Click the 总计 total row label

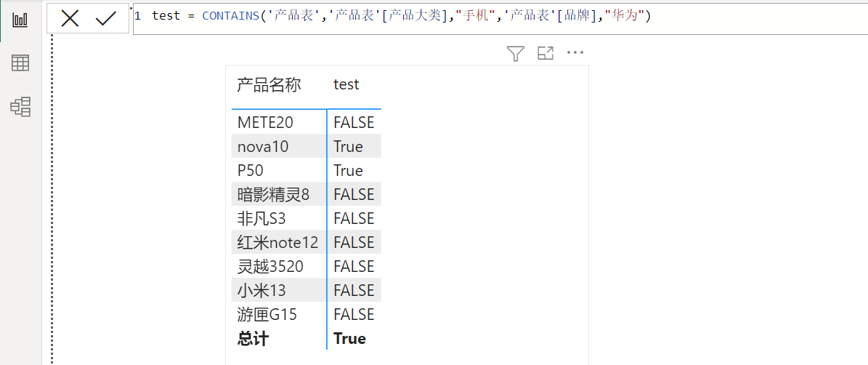pyautogui.click(x=253, y=338)
